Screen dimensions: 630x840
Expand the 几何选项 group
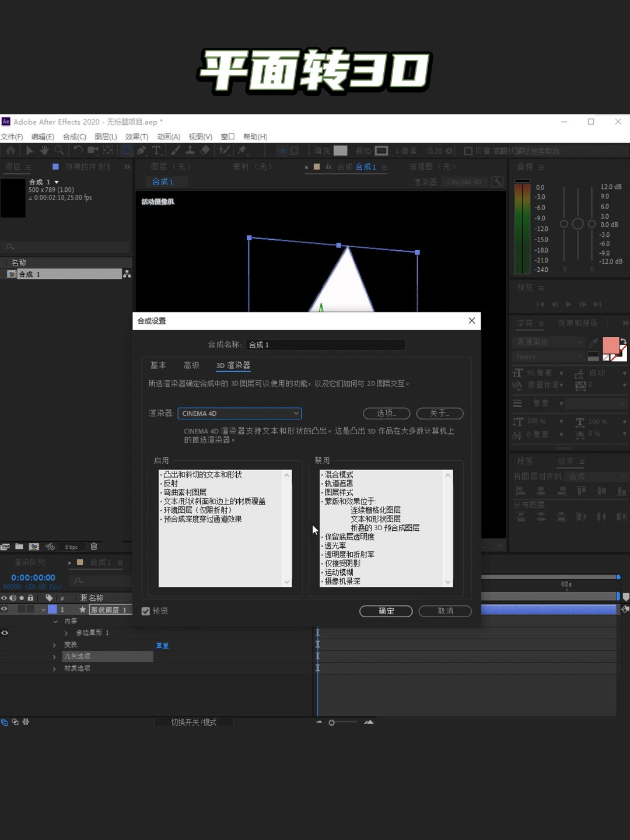54,657
